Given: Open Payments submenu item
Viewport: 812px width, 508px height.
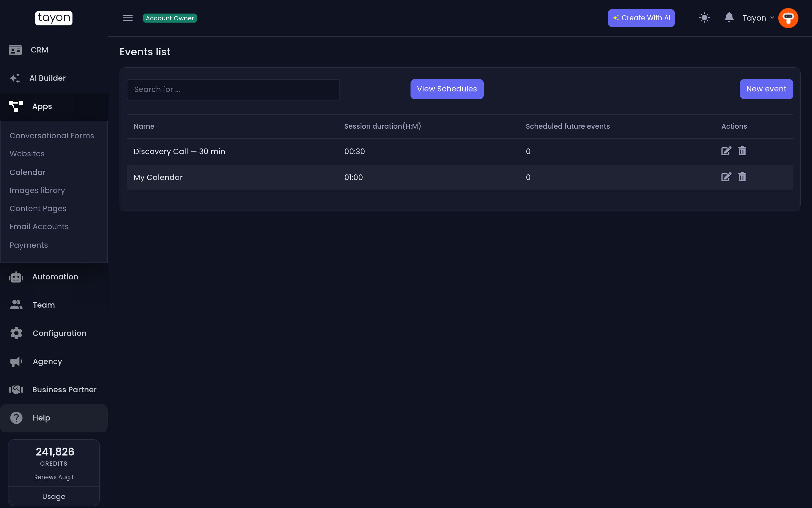Looking at the screenshot, I should pyautogui.click(x=28, y=245).
